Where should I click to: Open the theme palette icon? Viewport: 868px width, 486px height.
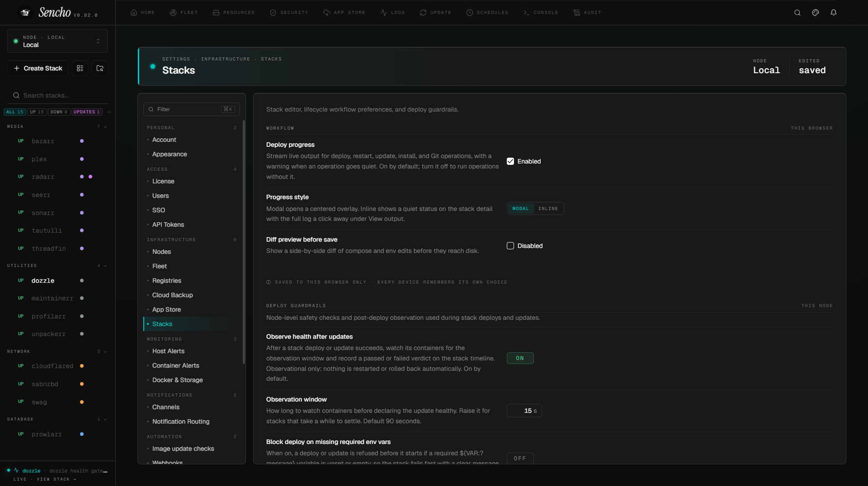click(816, 13)
